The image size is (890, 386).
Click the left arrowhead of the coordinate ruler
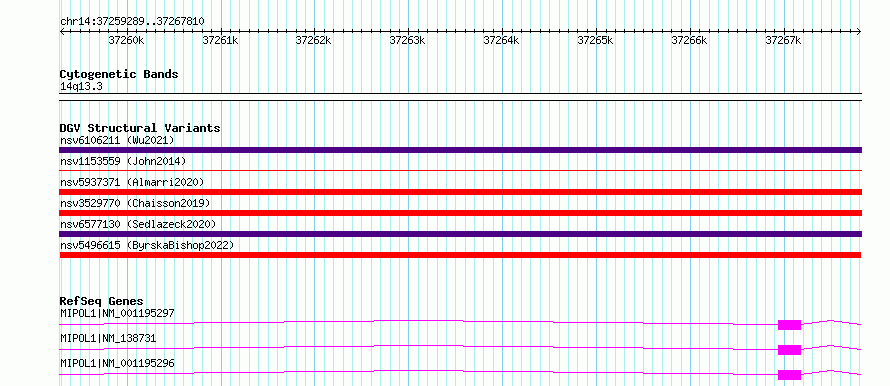62,32
